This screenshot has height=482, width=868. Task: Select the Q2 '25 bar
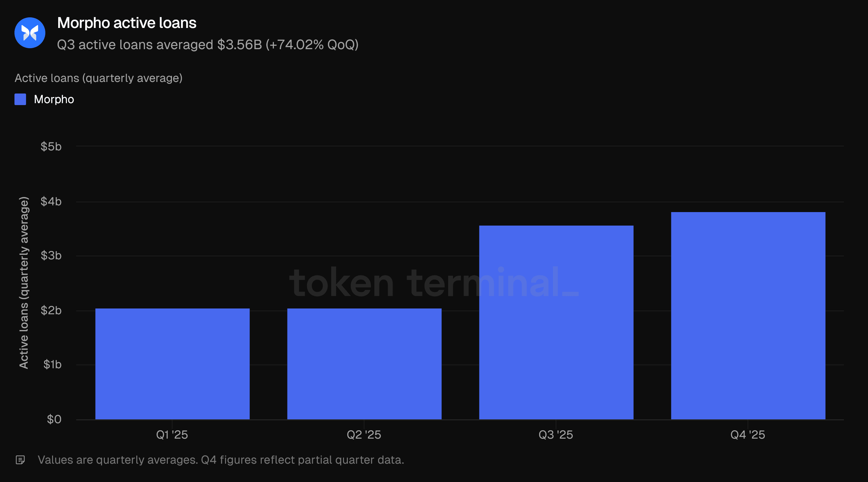(x=364, y=364)
